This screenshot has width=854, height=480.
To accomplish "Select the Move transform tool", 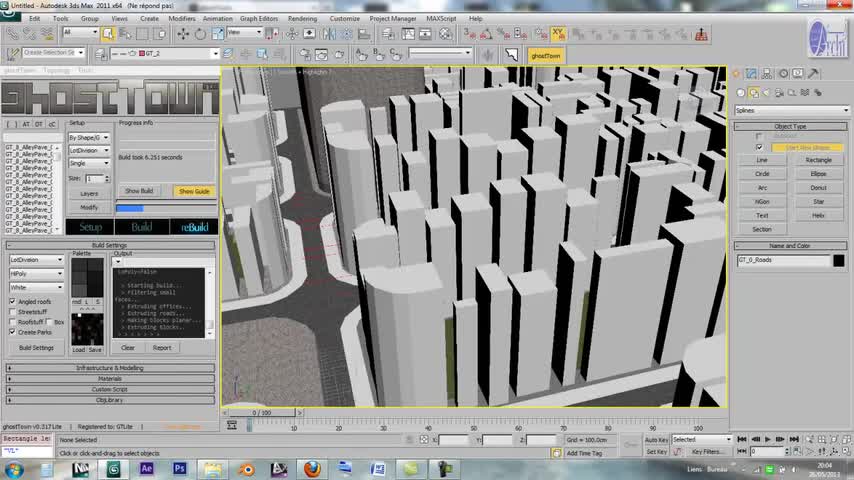I will 183,33.
